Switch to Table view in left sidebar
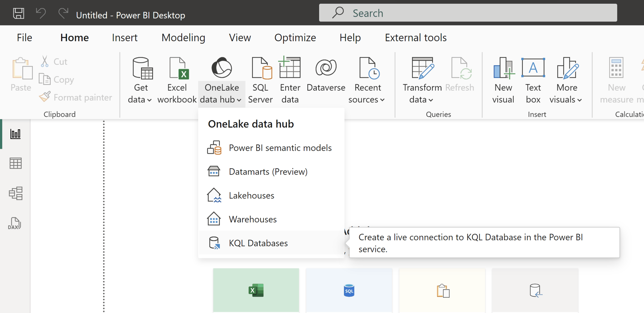This screenshot has height=313, width=644. [x=15, y=164]
